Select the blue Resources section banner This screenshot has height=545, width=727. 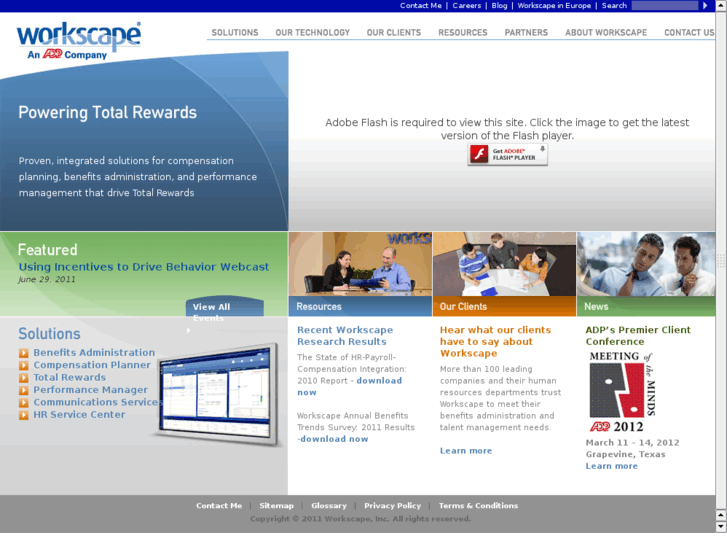coord(360,307)
